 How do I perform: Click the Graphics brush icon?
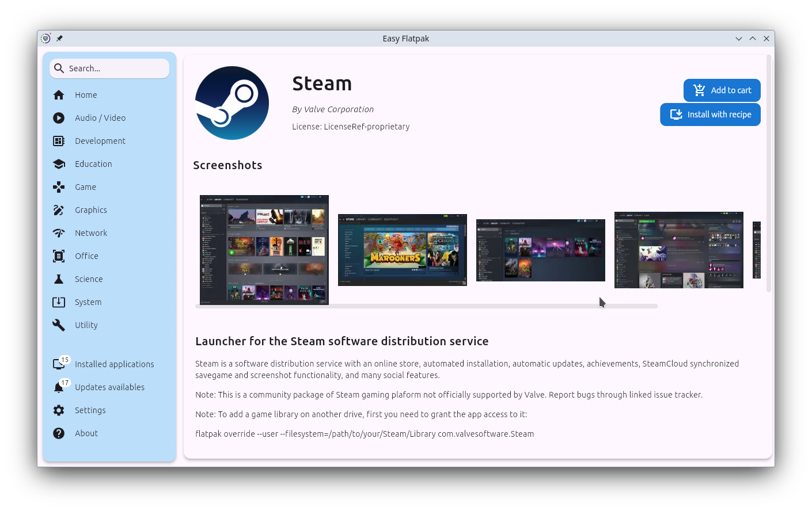click(x=59, y=210)
